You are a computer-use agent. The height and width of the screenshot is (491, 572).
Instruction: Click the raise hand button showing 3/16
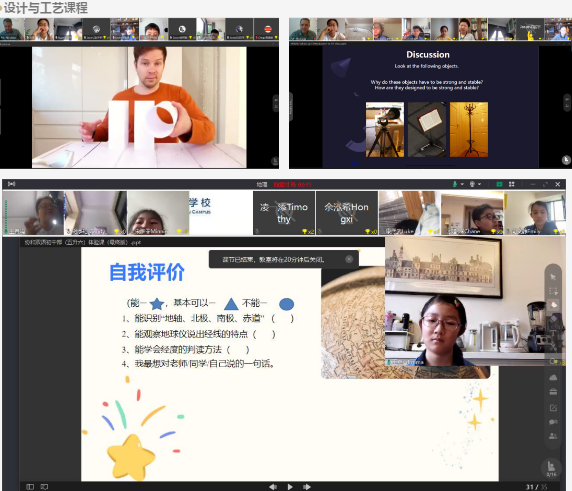[x=551, y=468]
